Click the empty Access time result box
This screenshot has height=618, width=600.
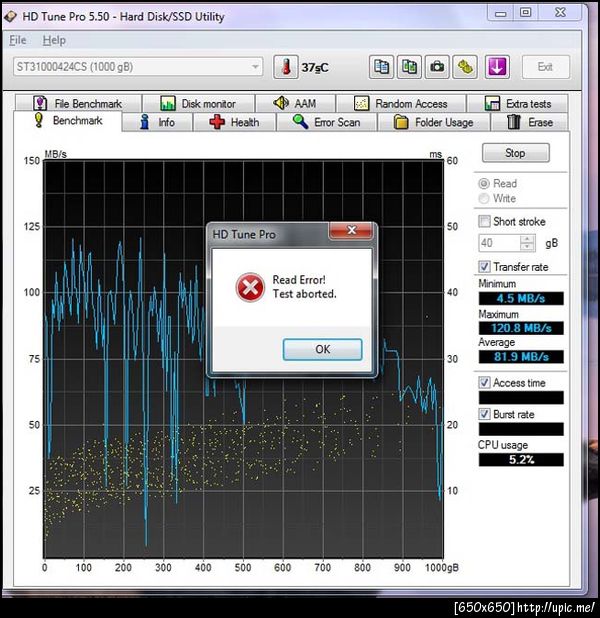(521, 398)
